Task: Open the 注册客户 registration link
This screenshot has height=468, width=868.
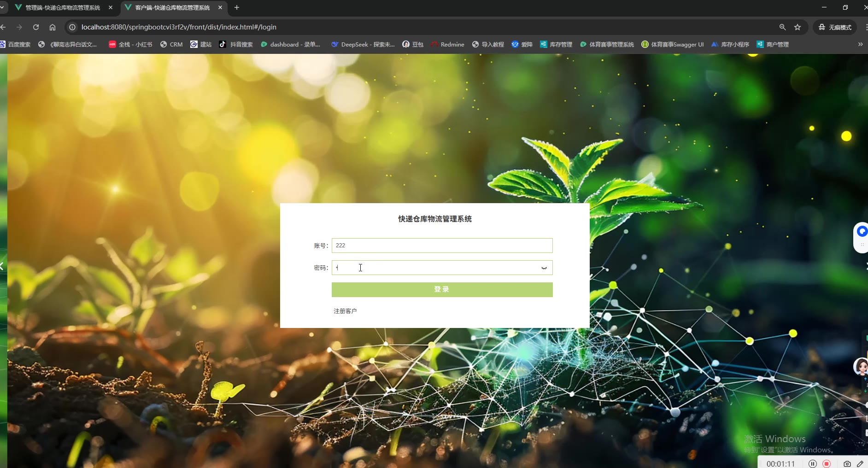Action: 345,311
